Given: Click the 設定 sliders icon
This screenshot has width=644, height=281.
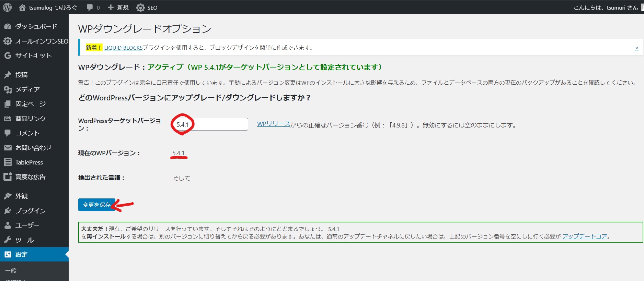Looking at the screenshot, I should pos(8,254).
